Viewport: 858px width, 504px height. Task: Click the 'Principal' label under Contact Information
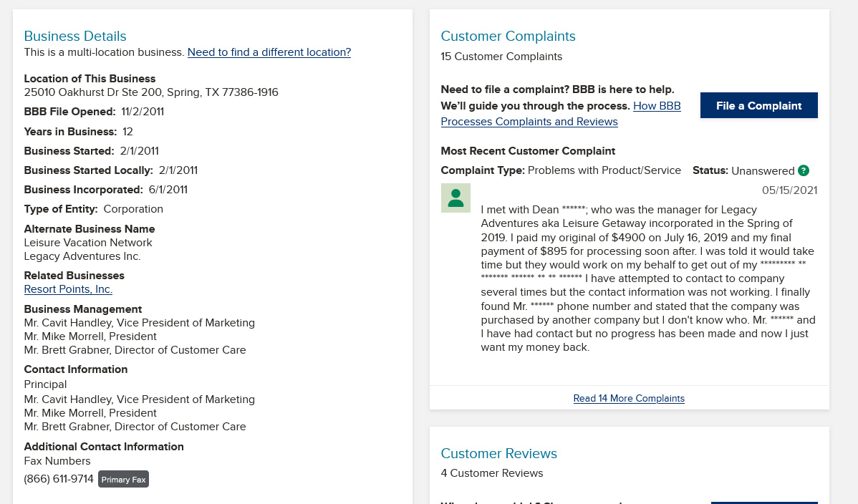[x=45, y=384]
